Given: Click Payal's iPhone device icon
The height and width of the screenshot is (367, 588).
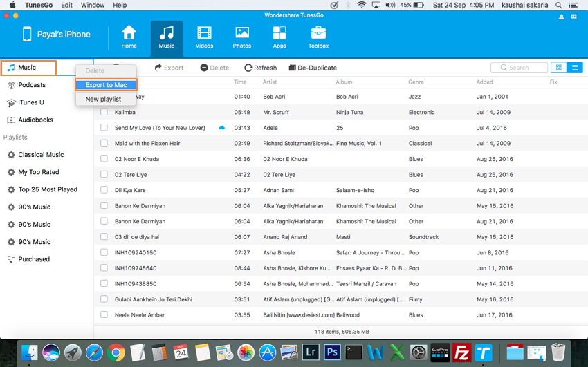Looking at the screenshot, I should click(x=27, y=34).
